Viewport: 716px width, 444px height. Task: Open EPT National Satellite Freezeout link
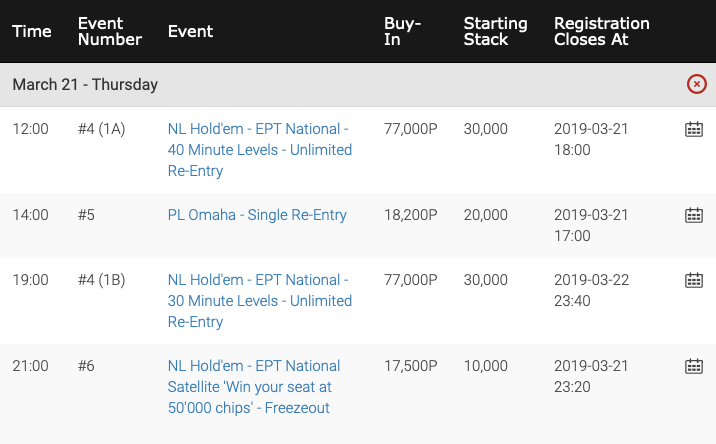(254, 386)
